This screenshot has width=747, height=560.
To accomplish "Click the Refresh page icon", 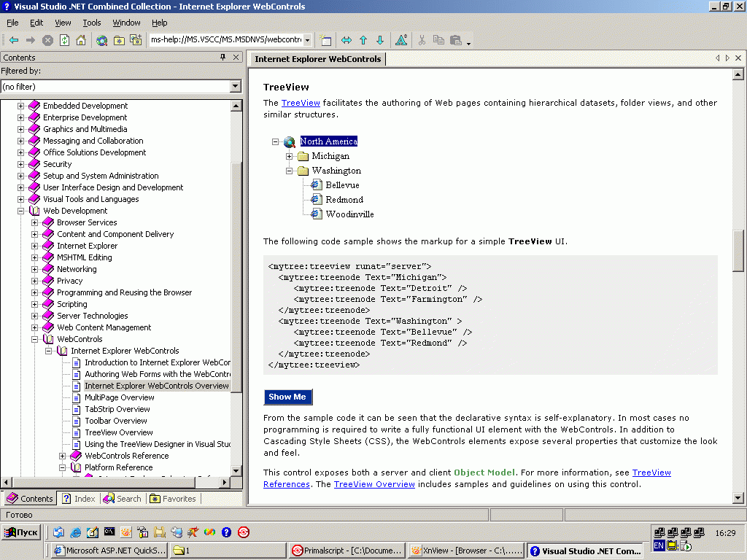I will point(64,41).
